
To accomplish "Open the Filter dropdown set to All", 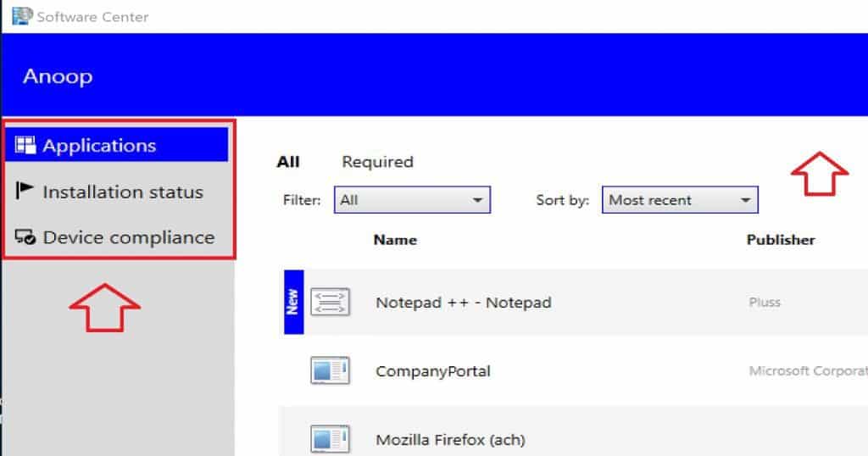I will pos(412,200).
